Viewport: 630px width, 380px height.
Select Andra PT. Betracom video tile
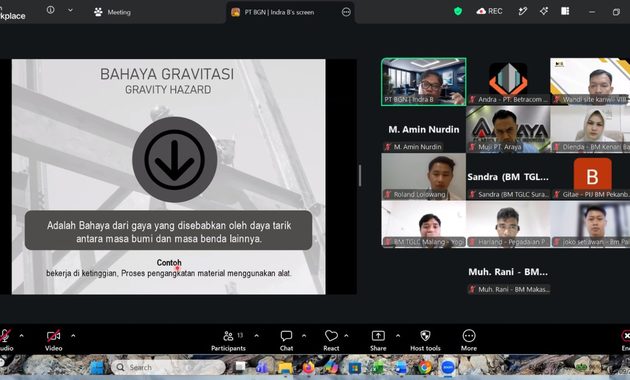click(x=508, y=82)
